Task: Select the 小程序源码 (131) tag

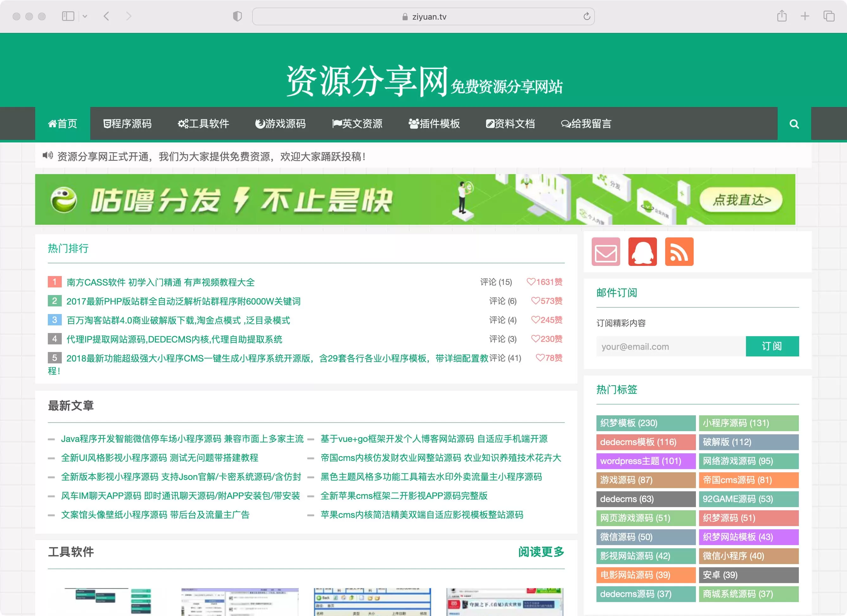Action: click(748, 424)
